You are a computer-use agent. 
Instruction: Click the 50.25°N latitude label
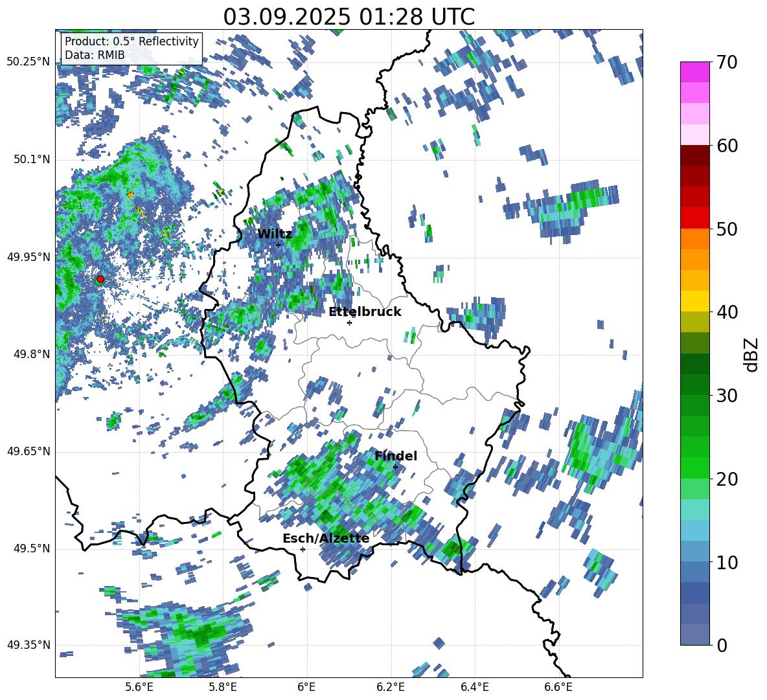[29, 62]
